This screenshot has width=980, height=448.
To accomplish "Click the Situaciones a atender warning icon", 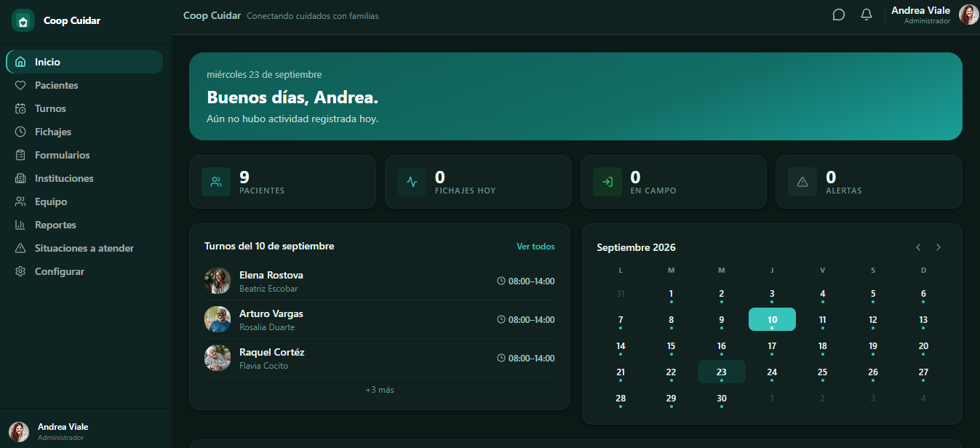I will click(20, 248).
